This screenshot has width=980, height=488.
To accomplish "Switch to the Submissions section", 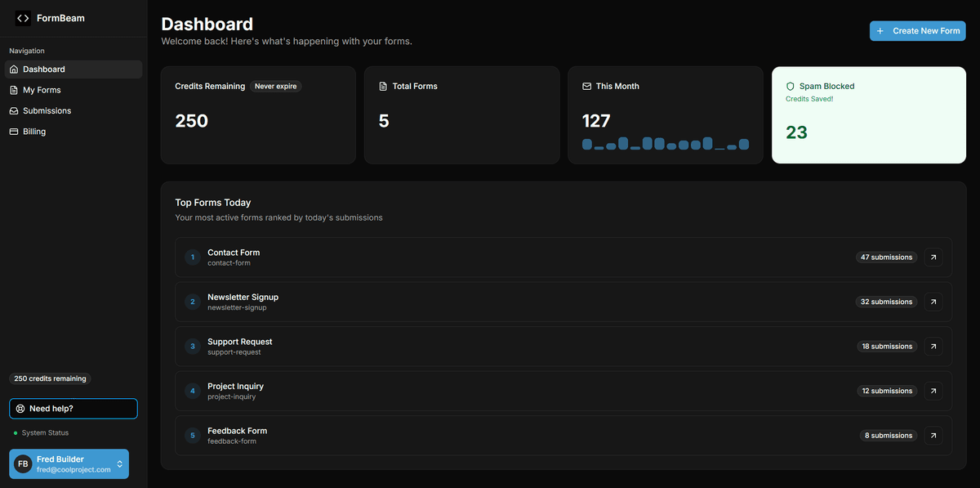I will 51,110.
